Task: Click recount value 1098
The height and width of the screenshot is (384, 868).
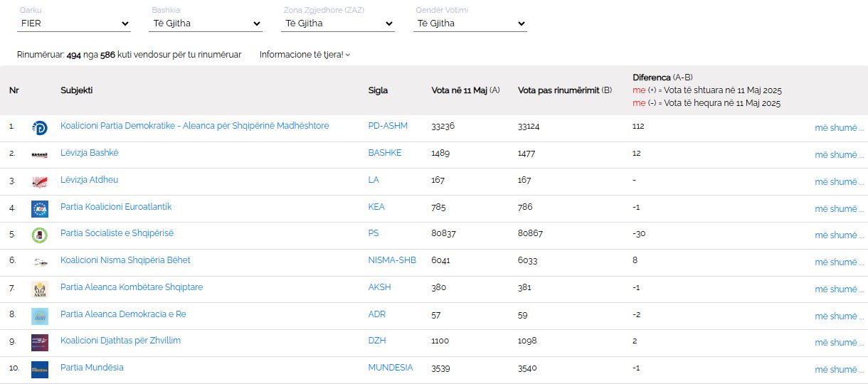Action: (527, 341)
